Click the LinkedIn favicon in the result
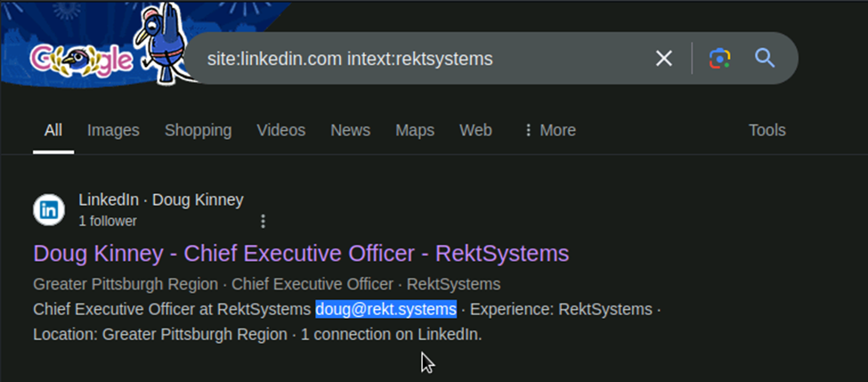 click(x=49, y=210)
